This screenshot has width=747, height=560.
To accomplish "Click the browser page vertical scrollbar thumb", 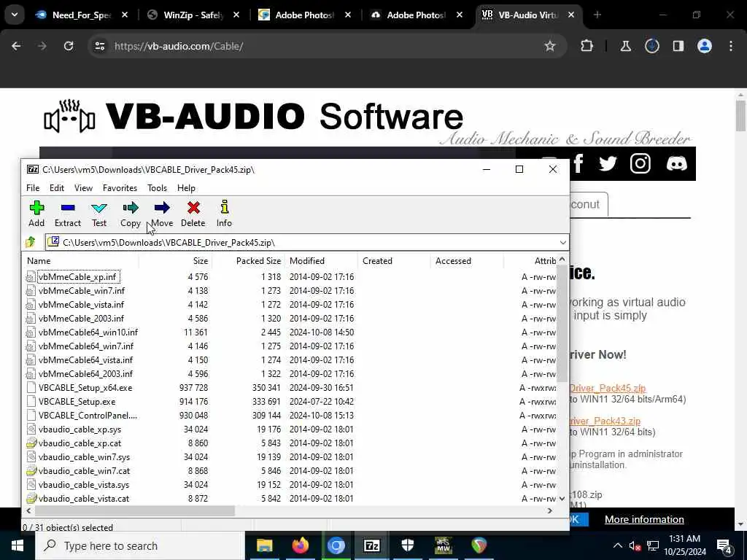I will coord(740,116).
